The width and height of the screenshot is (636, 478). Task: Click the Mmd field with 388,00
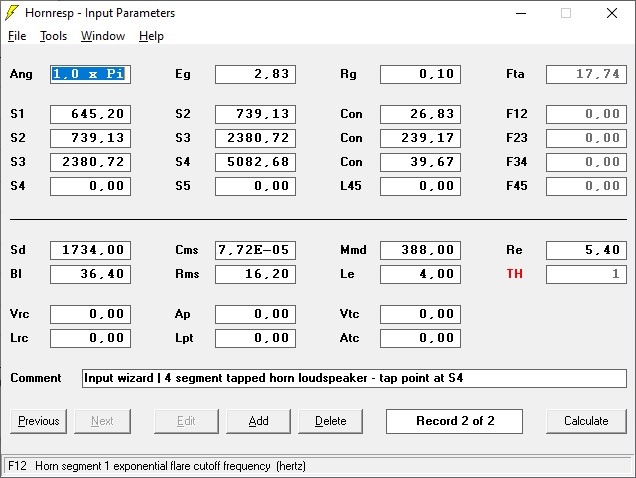click(x=421, y=250)
